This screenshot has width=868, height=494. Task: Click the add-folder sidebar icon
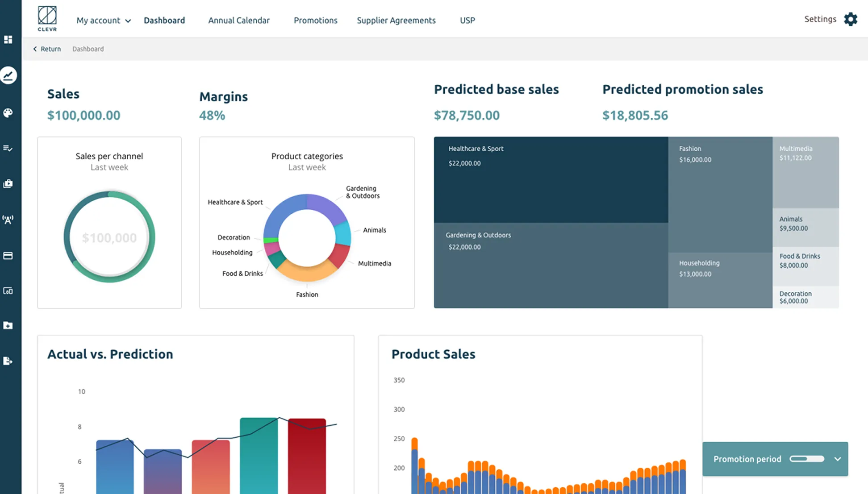tap(8, 326)
